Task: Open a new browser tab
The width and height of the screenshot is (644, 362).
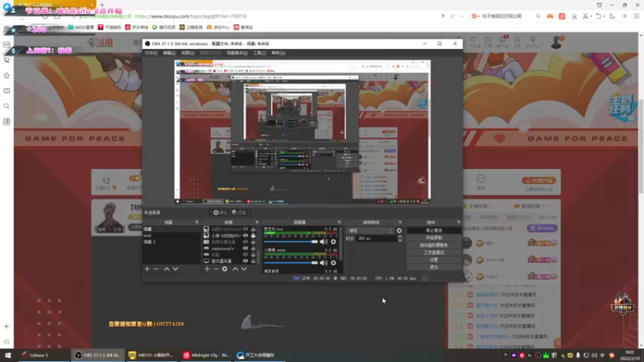Action: tap(102, 5)
